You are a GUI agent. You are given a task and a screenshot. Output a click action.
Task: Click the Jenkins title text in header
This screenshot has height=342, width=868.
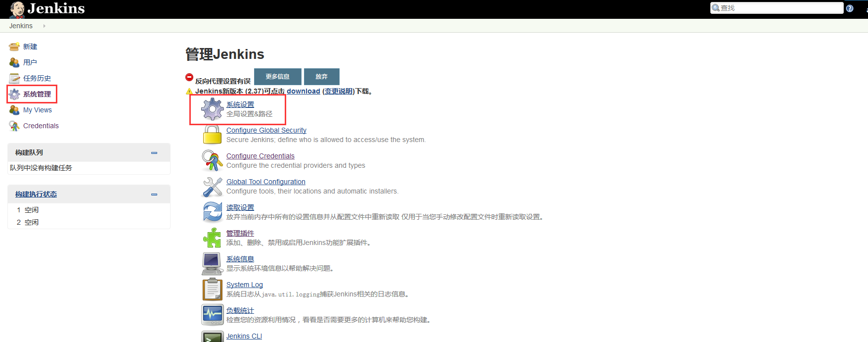[x=56, y=8]
